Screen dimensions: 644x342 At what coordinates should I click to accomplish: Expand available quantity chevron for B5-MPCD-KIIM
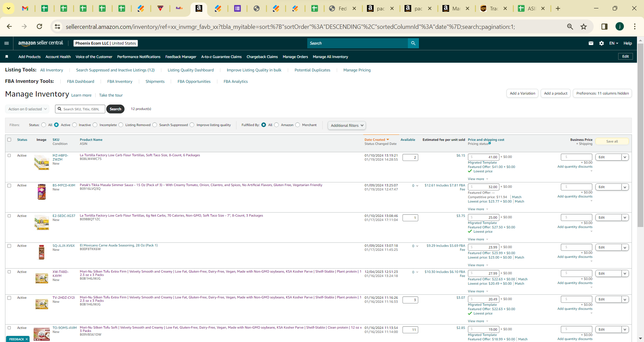[x=417, y=186]
